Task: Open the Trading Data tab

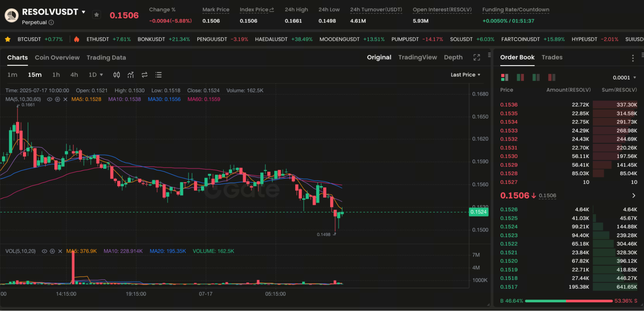Action: click(x=106, y=58)
